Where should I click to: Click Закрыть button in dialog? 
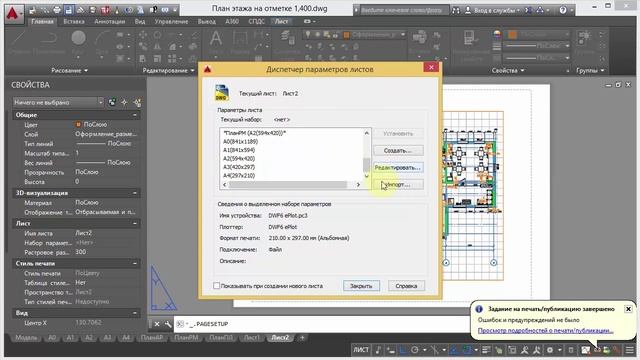361,286
